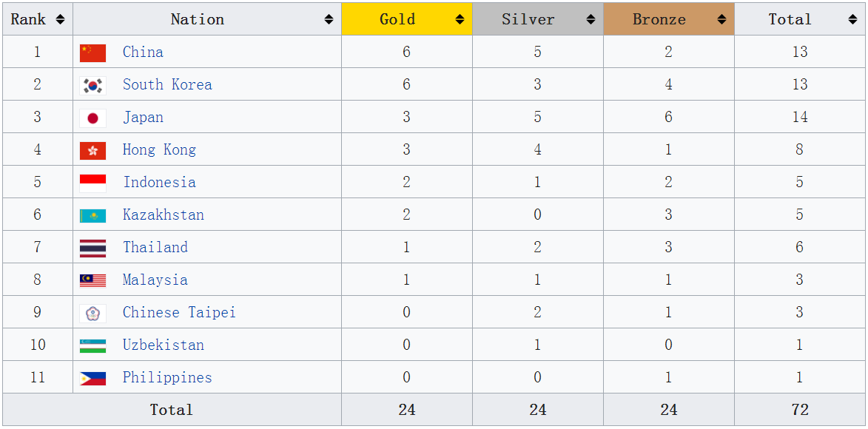Sort by Bronze medal count
868x429 pixels.
click(x=721, y=19)
